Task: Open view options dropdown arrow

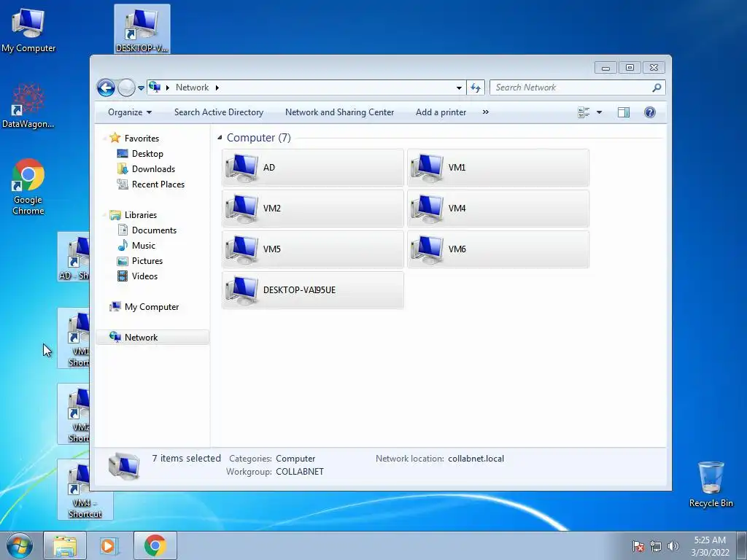Action: pos(600,112)
